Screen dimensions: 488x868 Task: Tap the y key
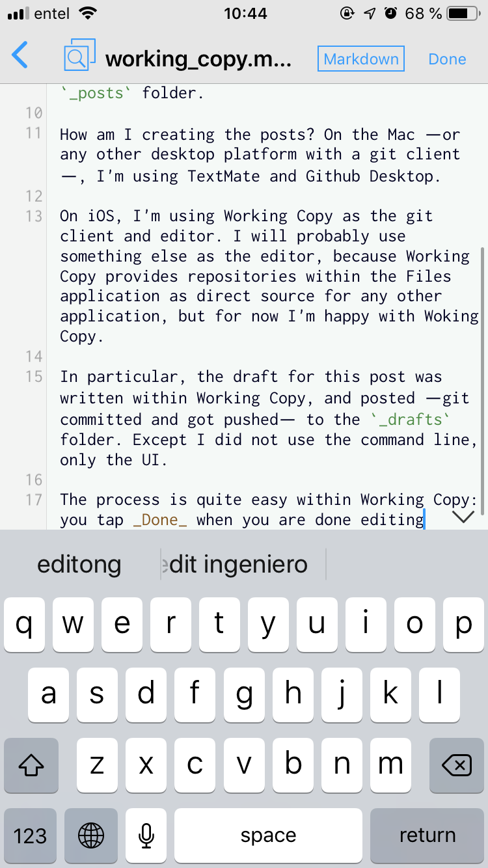268,625
